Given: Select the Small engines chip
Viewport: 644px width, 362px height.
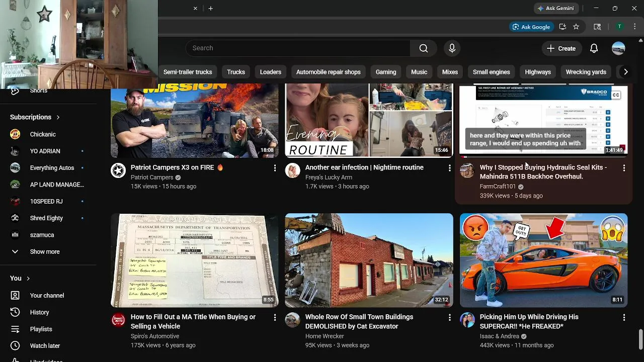Looking at the screenshot, I should click(x=492, y=72).
